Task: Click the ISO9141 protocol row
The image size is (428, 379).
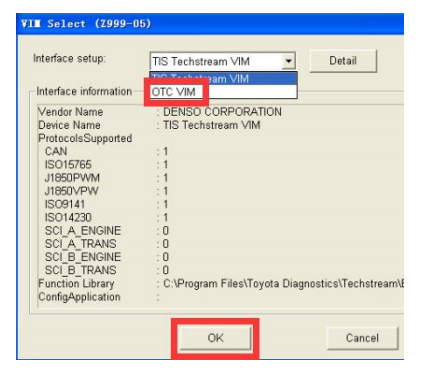Action: coord(107,204)
